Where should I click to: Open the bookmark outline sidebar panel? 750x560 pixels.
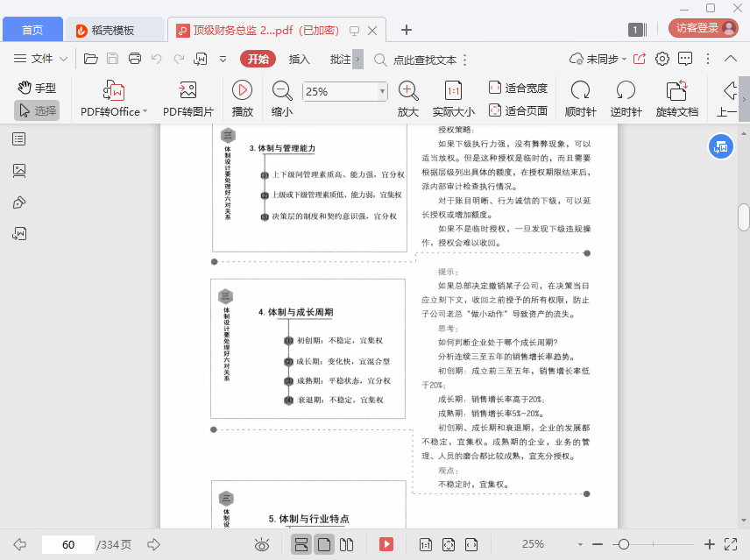point(19,138)
